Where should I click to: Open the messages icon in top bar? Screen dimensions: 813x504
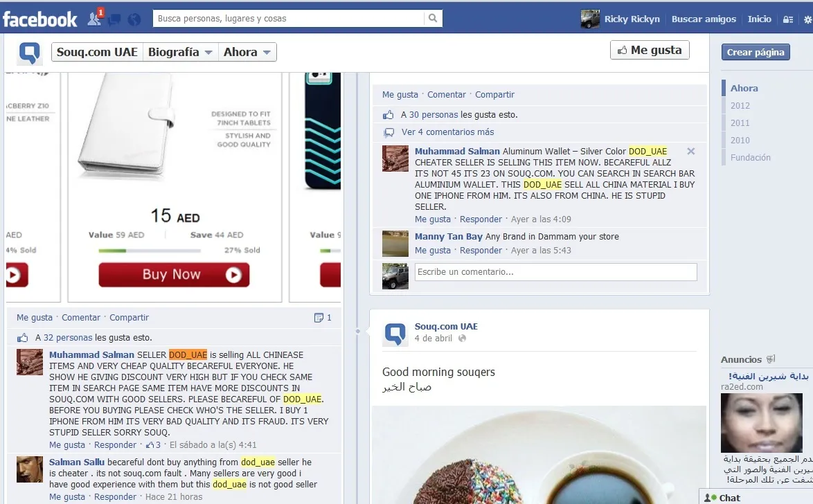114,19
